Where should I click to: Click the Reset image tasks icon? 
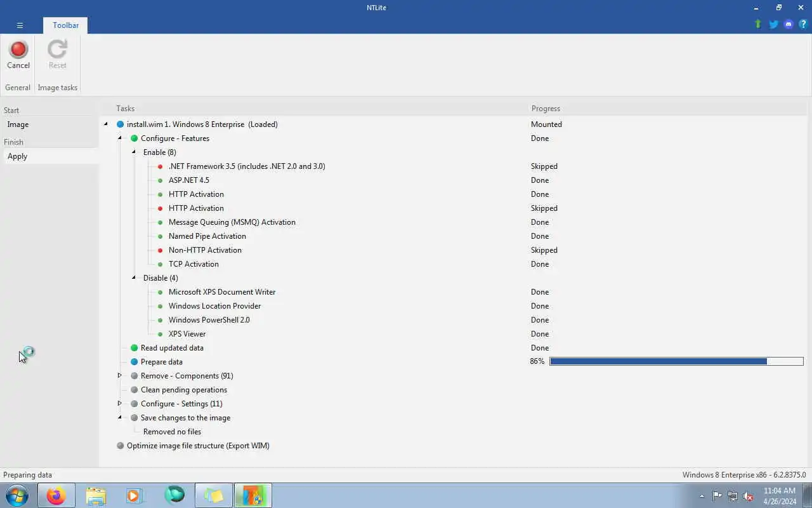pyautogui.click(x=57, y=50)
